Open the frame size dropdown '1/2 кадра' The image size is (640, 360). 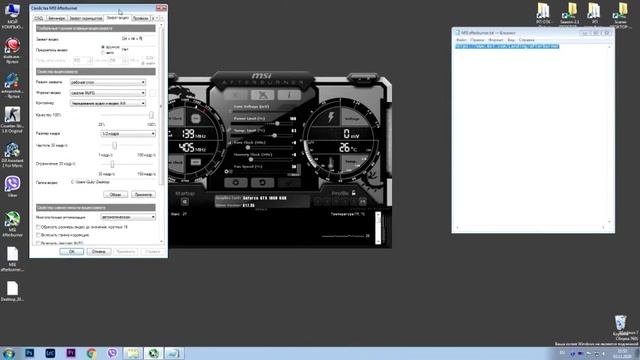128,133
